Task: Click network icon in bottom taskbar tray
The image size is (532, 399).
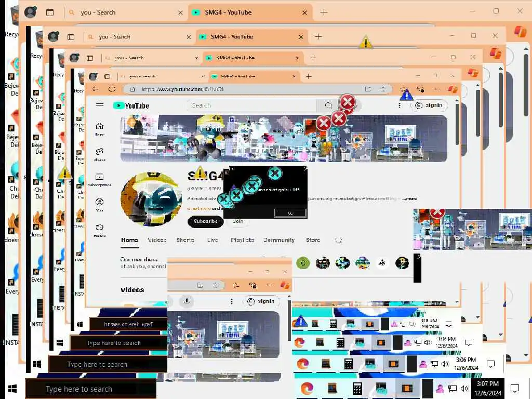Action: click(x=453, y=389)
